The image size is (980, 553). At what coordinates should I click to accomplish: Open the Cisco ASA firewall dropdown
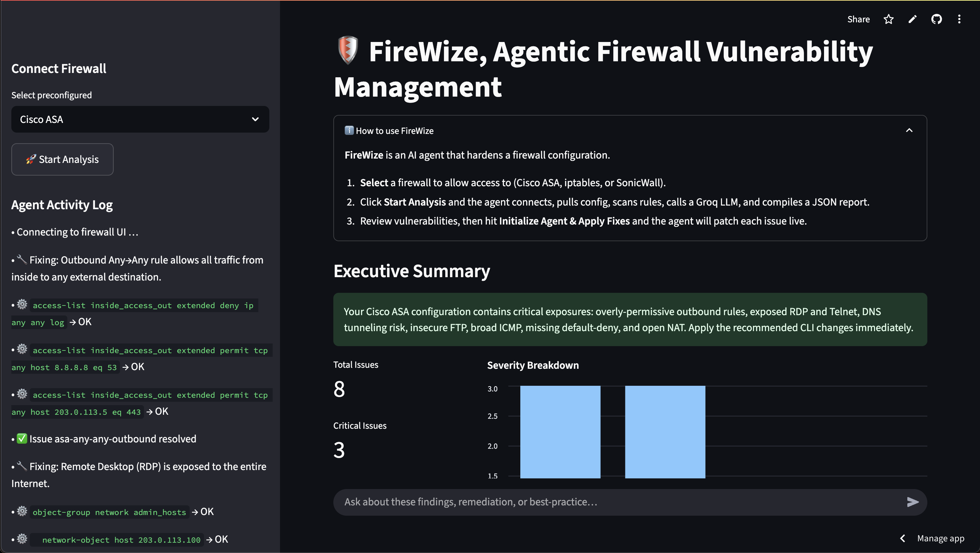[x=140, y=119]
